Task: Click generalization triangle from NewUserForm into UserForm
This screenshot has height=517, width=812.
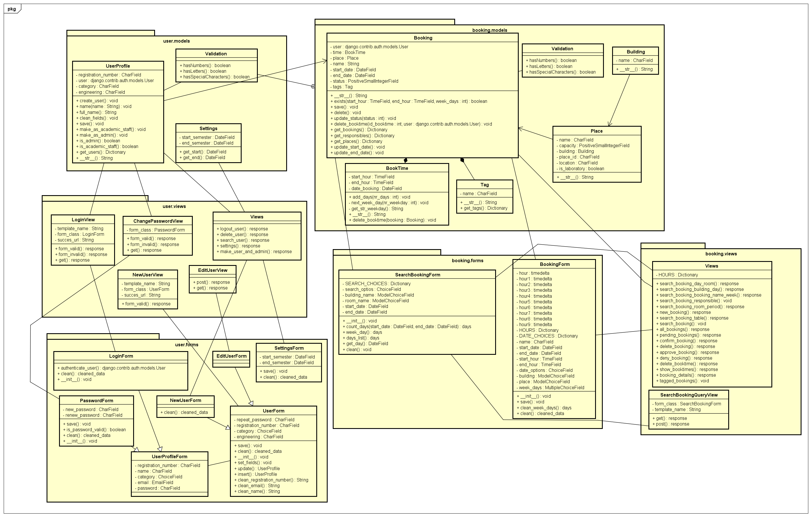Action: click(x=228, y=427)
